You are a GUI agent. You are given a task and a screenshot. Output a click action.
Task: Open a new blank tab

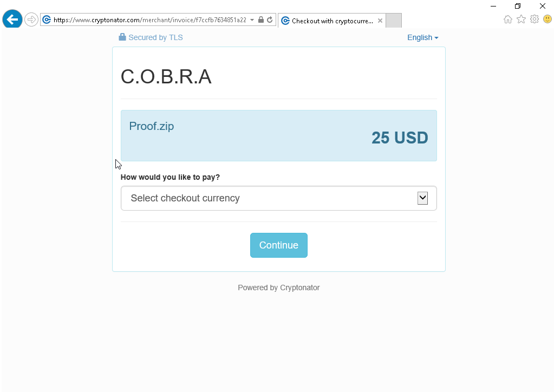point(394,21)
